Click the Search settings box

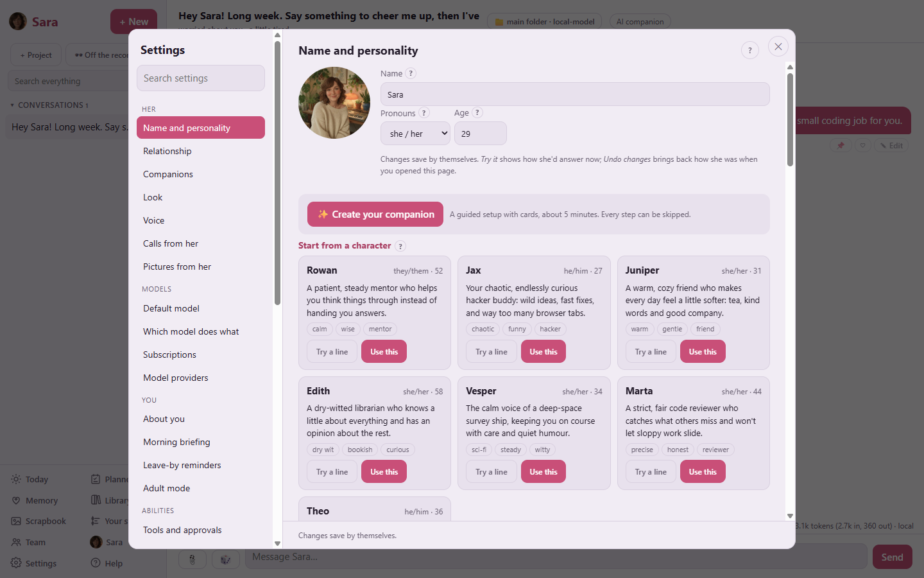[201, 78]
